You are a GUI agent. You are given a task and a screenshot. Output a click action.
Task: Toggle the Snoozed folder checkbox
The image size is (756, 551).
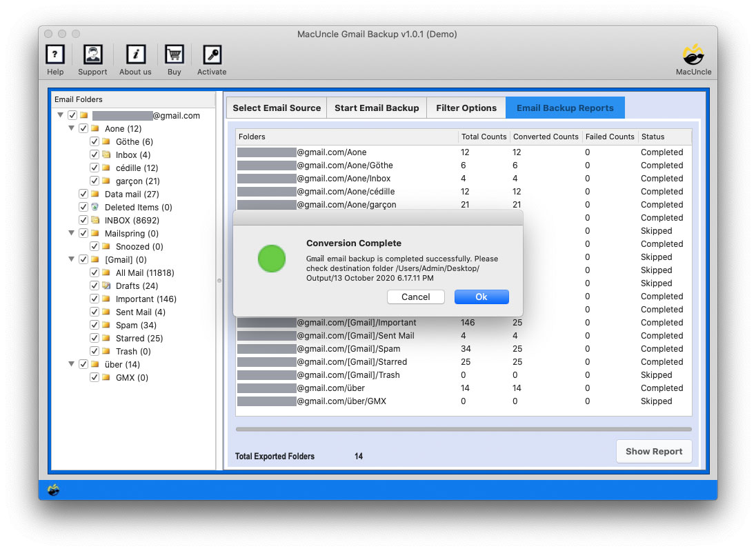point(94,246)
